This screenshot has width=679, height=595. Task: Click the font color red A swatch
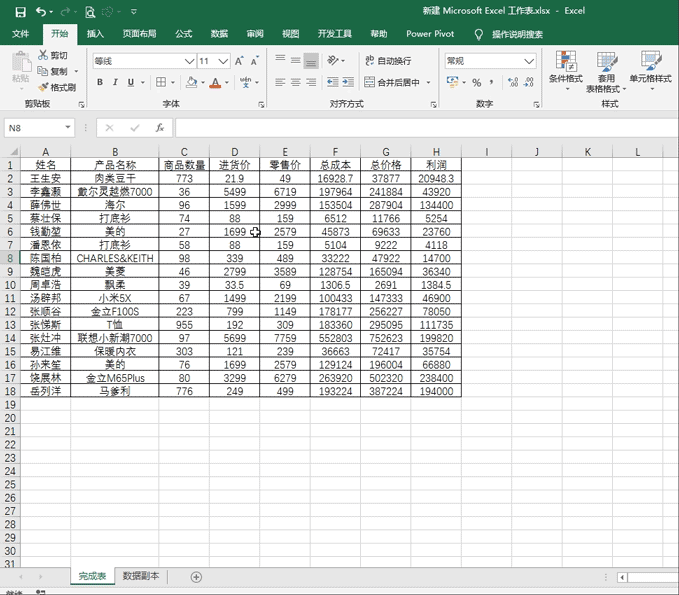(215, 82)
